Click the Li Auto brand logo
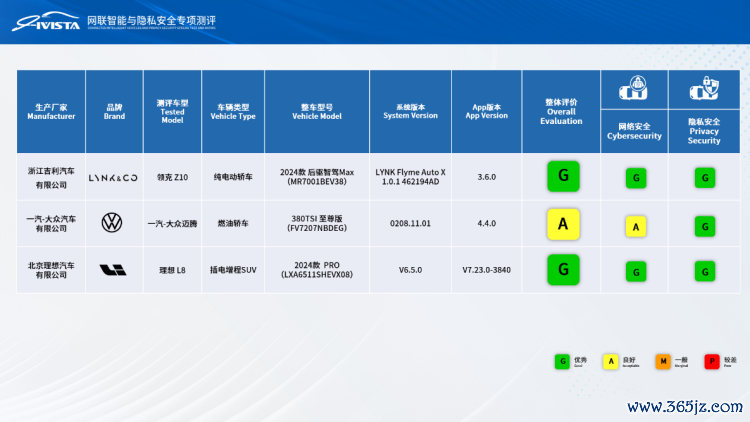750x422 pixels. point(113,270)
